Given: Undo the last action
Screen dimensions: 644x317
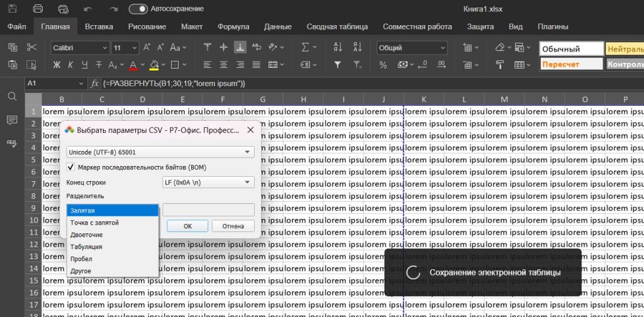Looking at the screenshot, I should pos(88,9).
